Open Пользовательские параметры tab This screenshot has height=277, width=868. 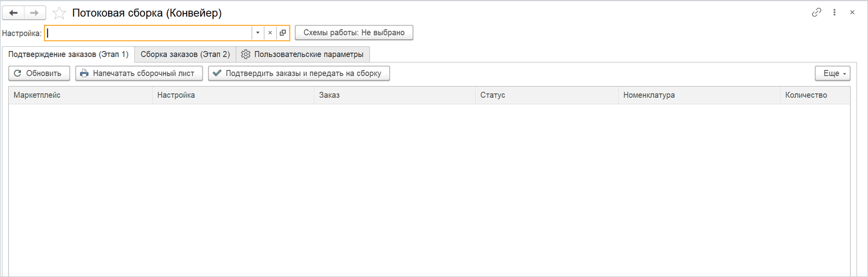pos(302,54)
